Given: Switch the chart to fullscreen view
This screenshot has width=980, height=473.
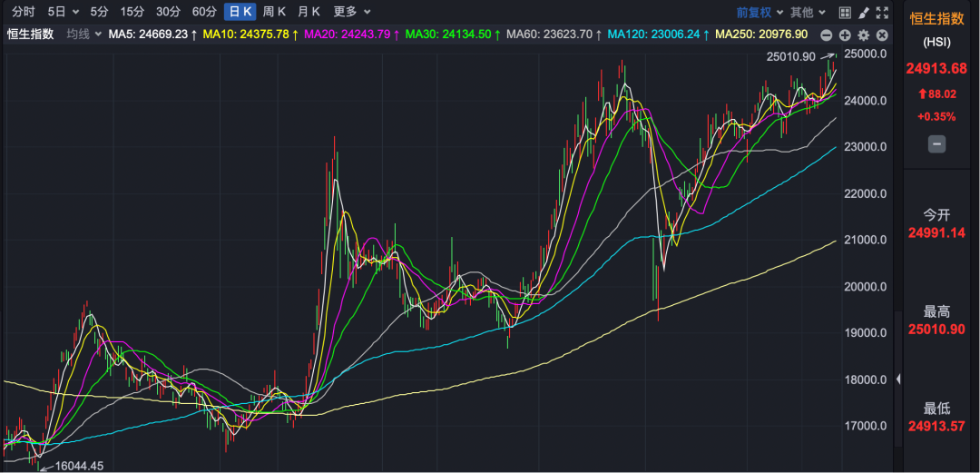Looking at the screenshot, I should click(x=883, y=12).
